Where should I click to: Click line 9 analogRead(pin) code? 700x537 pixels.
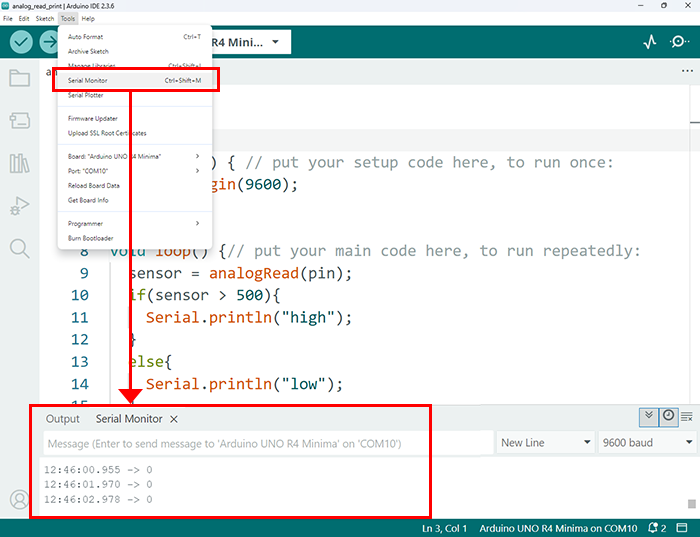point(280,273)
